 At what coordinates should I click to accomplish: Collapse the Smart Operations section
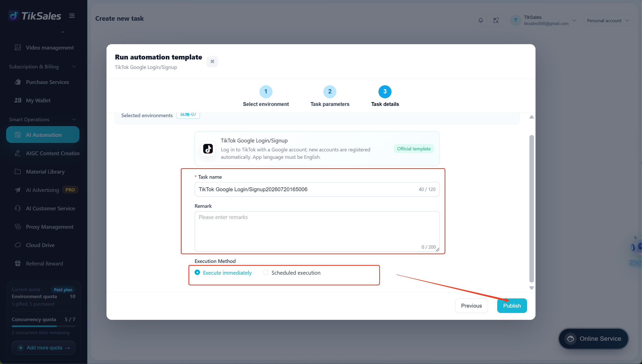point(74,119)
